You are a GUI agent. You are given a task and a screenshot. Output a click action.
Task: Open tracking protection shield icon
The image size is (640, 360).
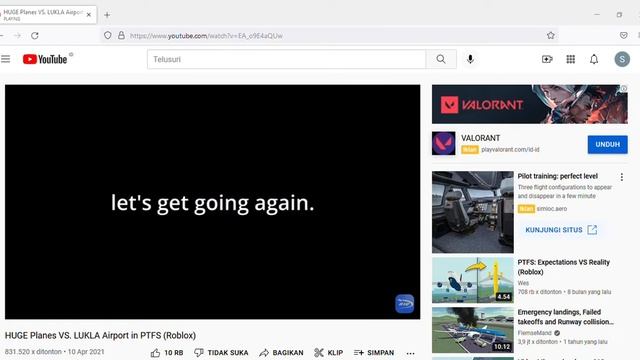point(107,36)
